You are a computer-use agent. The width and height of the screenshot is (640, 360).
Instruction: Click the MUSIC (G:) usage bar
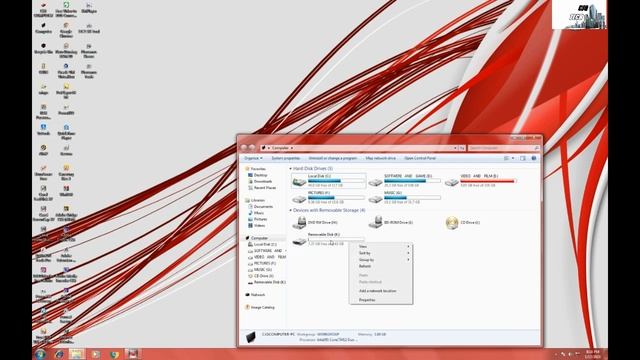click(x=412, y=198)
